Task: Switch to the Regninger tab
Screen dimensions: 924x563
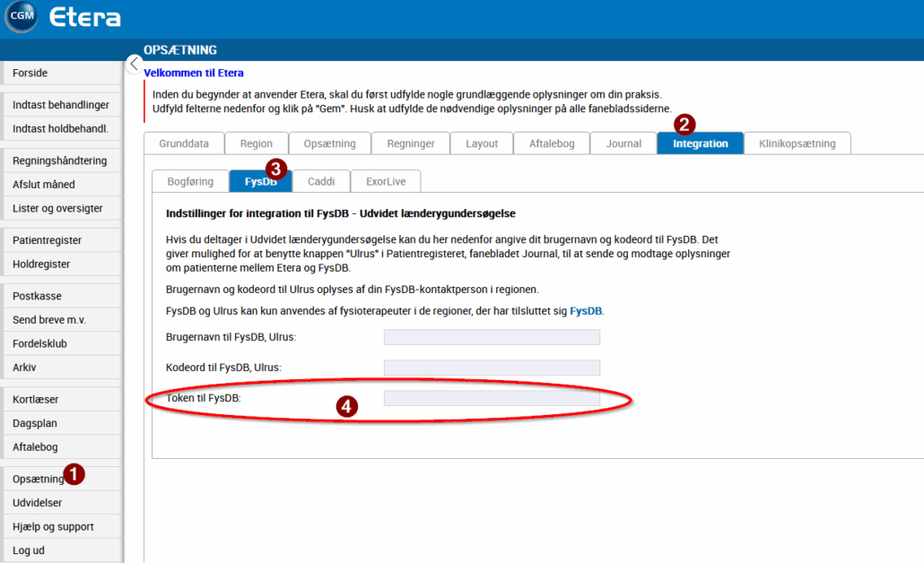Action: click(411, 143)
